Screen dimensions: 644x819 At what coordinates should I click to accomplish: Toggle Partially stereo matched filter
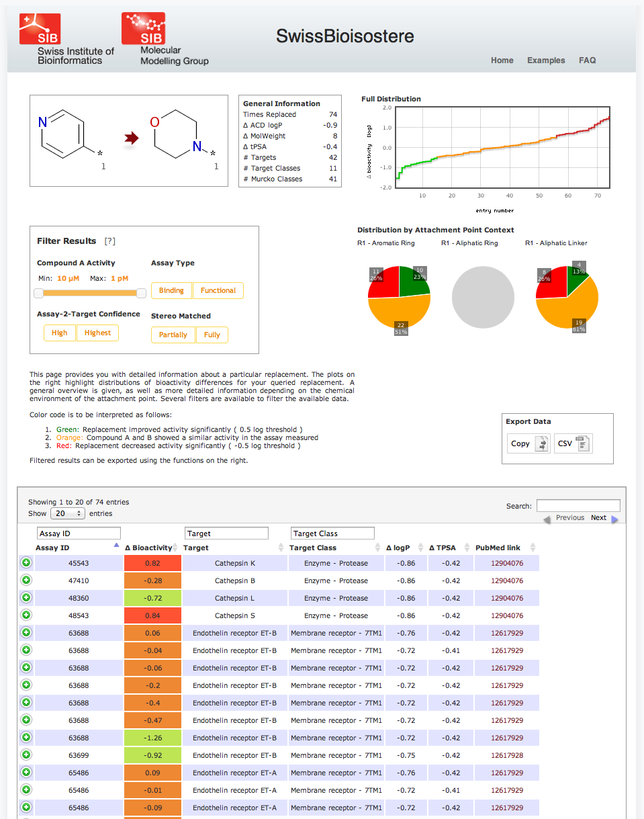pyautogui.click(x=173, y=335)
